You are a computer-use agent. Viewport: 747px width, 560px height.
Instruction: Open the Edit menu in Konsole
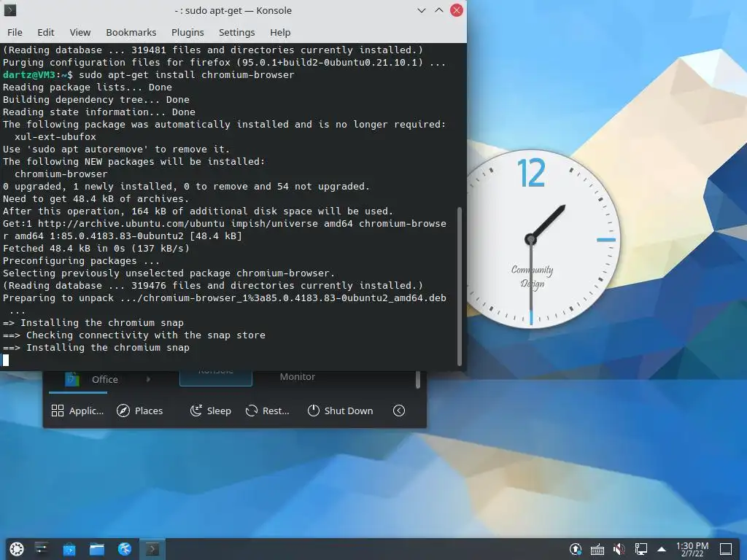pyautogui.click(x=46, y=32)
